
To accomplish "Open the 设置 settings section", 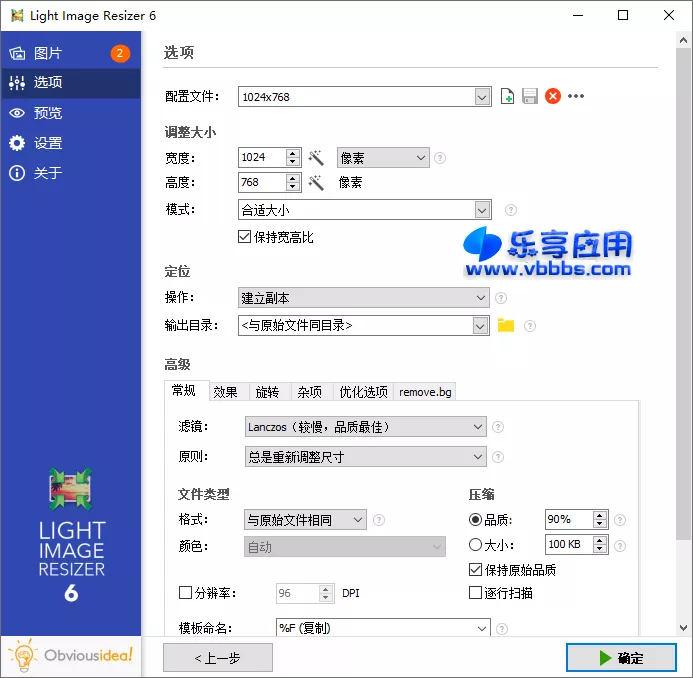I will click(x=71, y=143).
